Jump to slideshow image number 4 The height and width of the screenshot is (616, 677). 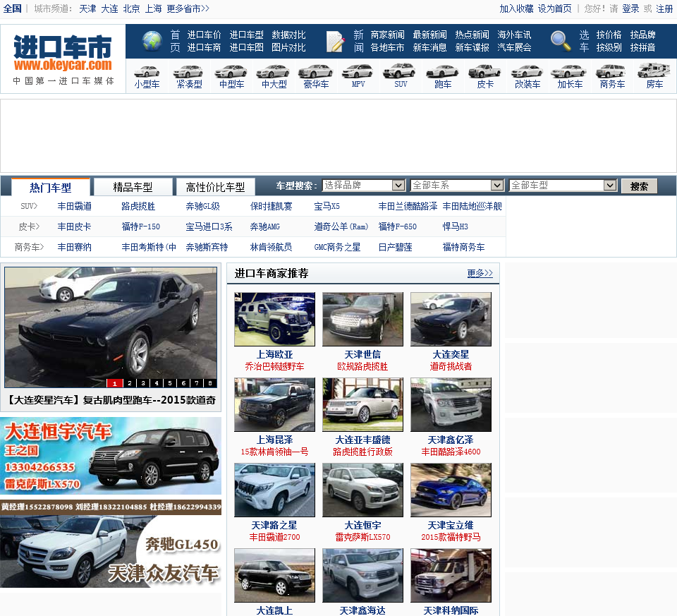coord(157,383)
